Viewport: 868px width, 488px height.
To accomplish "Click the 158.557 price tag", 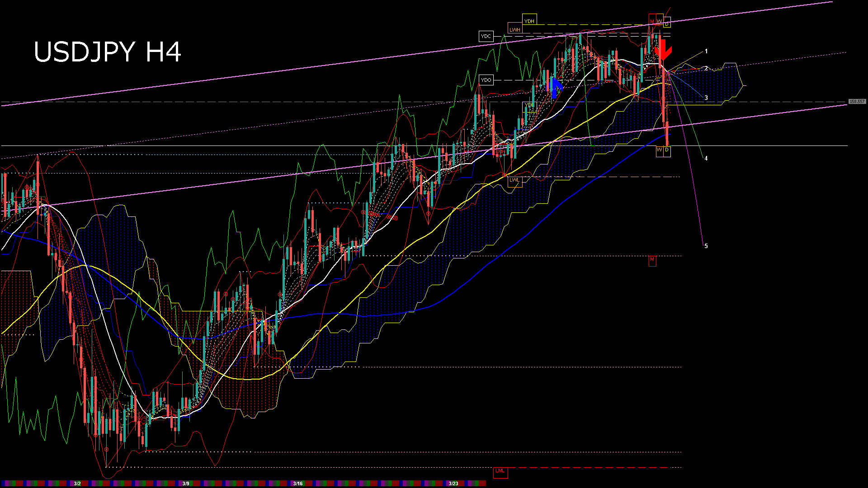I will click(x=857, y=102).
